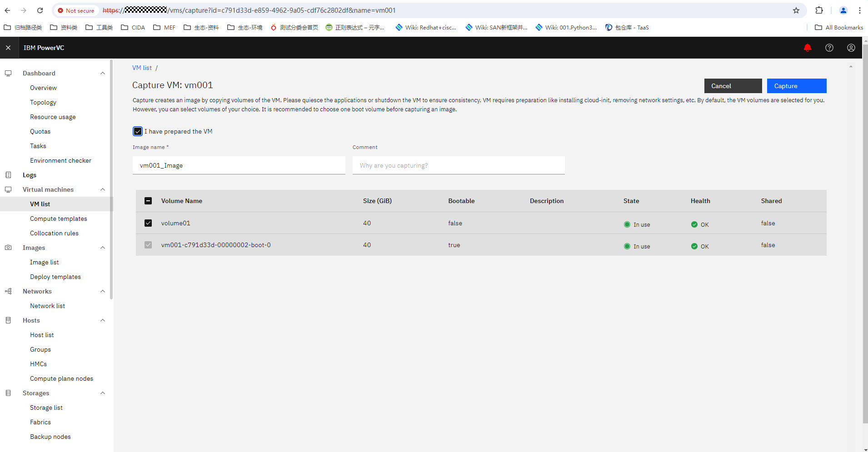Collapse the Virtual machines section chevron
Viewport: 868px width, 452px height.
click(103, 189)
